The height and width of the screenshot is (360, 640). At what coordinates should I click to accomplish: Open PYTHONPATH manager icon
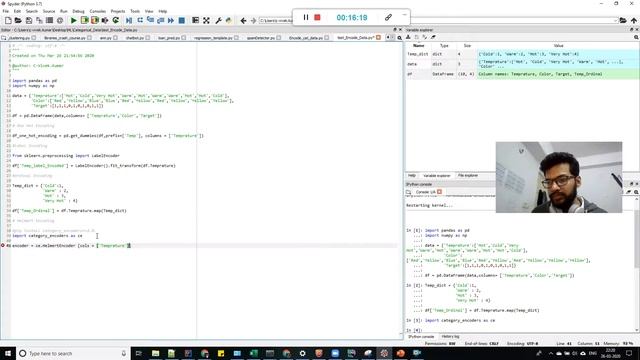229,20
